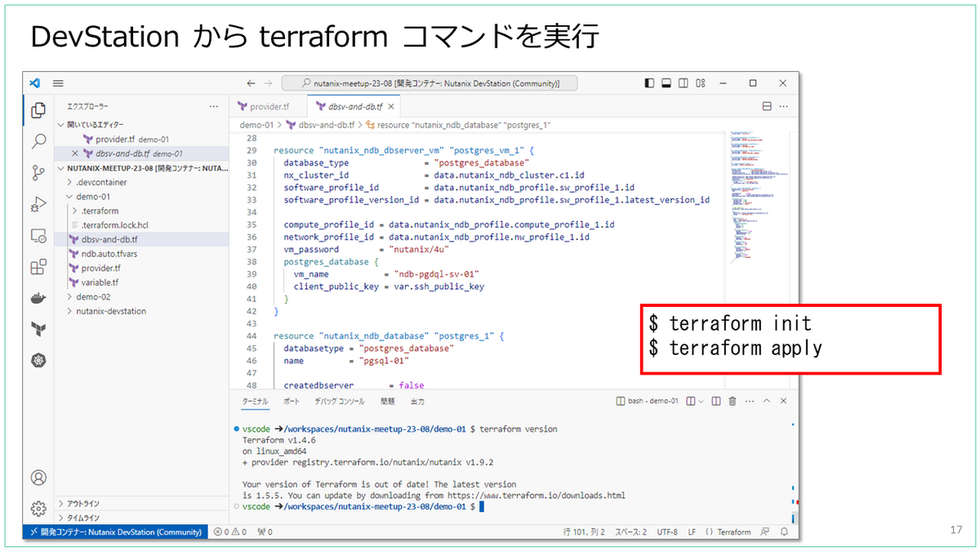980x551 pixels.
Task: Open the Search view in activity bar
Action: pyautogui.click(x=38, y=141)
